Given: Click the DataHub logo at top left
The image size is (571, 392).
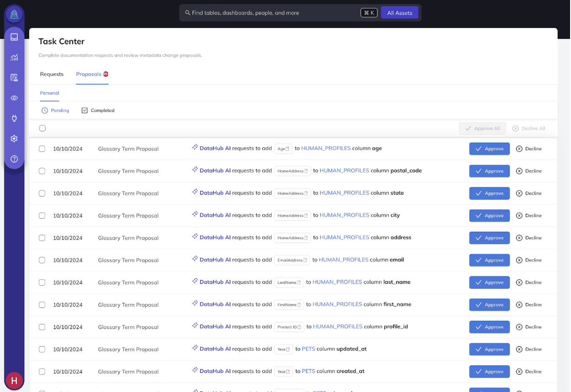Looking at the screenshot, I should pyautogui.click(x=14, y=14).
